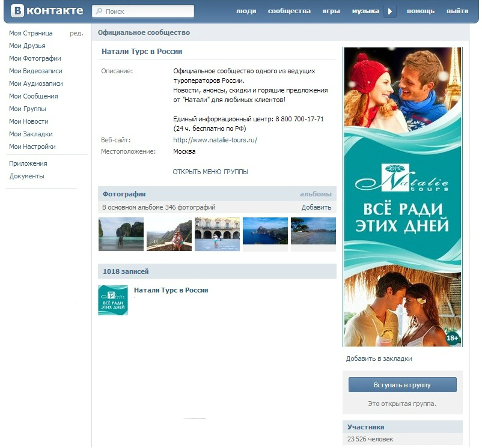Open Мои Закладки in sidebar

tap(31, 134)
